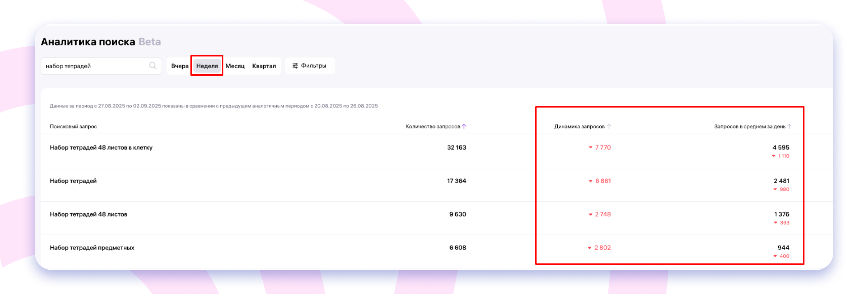Screen dimensions: 868x294
Task: Click the Beta label next to title
Action: (150, 42)
